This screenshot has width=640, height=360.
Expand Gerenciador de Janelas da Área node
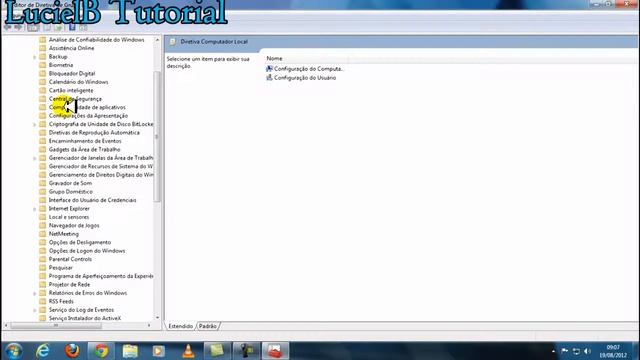[x=35, y=158]
